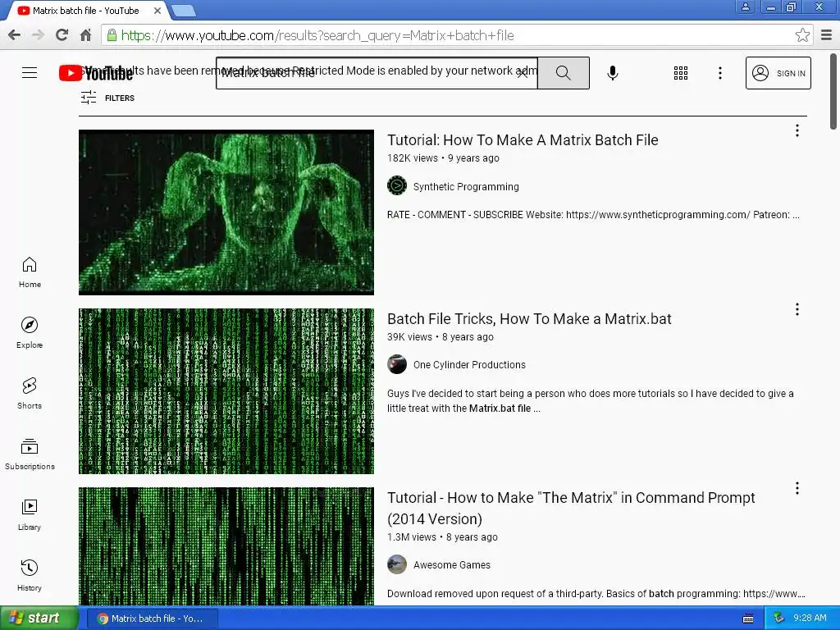Click Awesome Games channel avatar

point(397,564)
